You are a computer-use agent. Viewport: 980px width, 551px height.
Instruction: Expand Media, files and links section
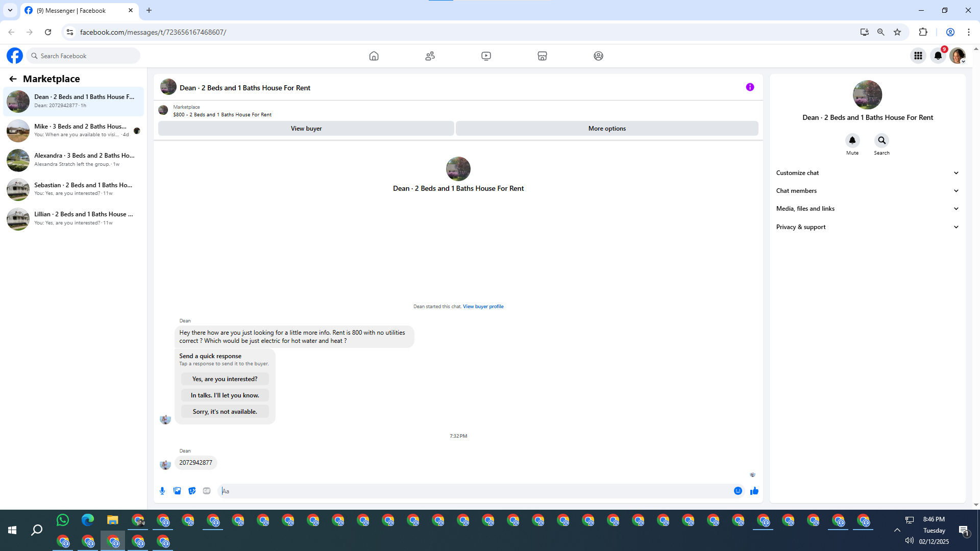point(867,209)
